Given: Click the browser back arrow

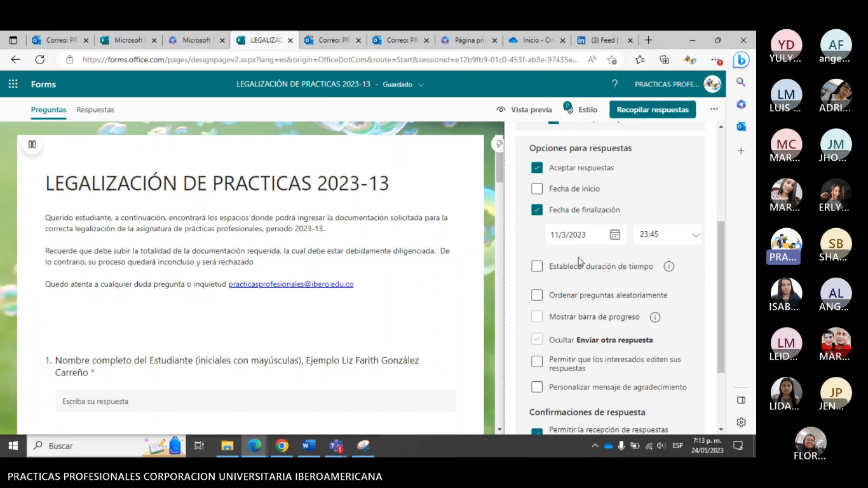Looking at the screenshot, I should coord(15,60).
